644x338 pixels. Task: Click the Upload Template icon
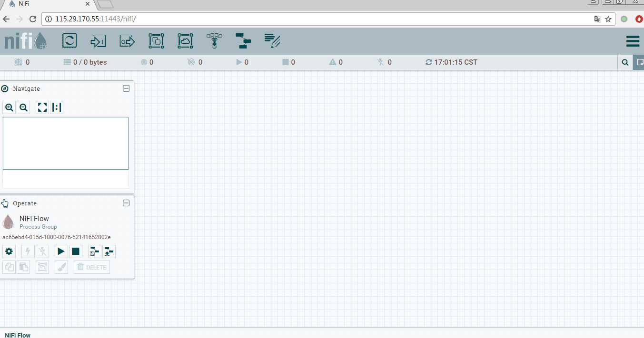[109, 251]
